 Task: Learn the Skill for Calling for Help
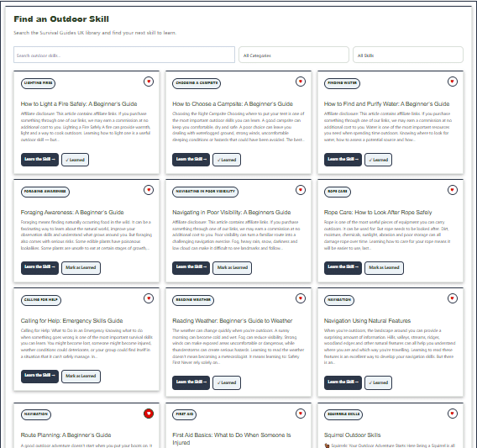[x=39, y=376]
